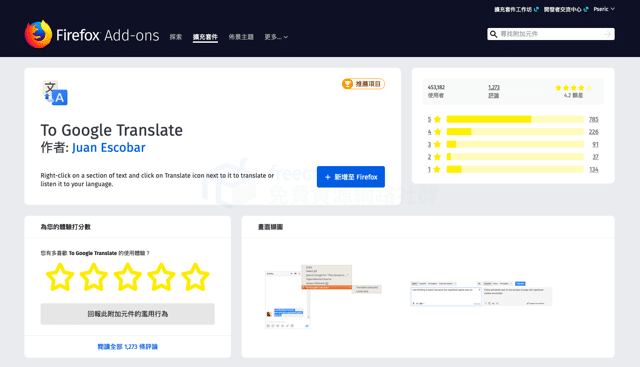640x367 pixels.
Task: Click the 1-star rating row label
Action: [434, 169]
